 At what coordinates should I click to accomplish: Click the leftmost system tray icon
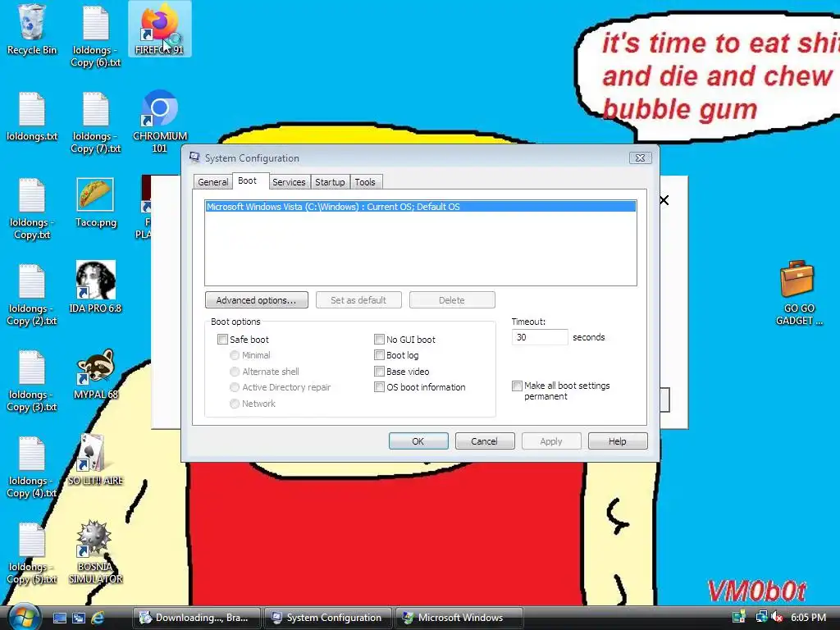739,617
